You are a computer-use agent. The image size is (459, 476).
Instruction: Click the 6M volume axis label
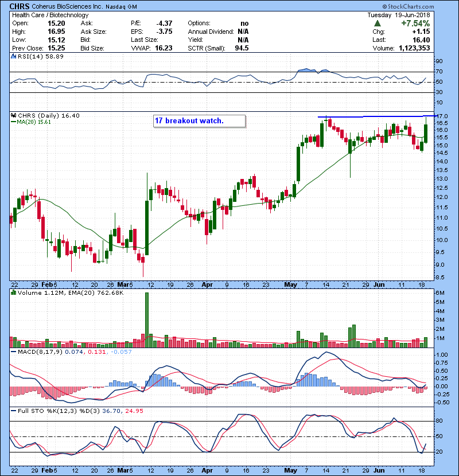point(440,293)
